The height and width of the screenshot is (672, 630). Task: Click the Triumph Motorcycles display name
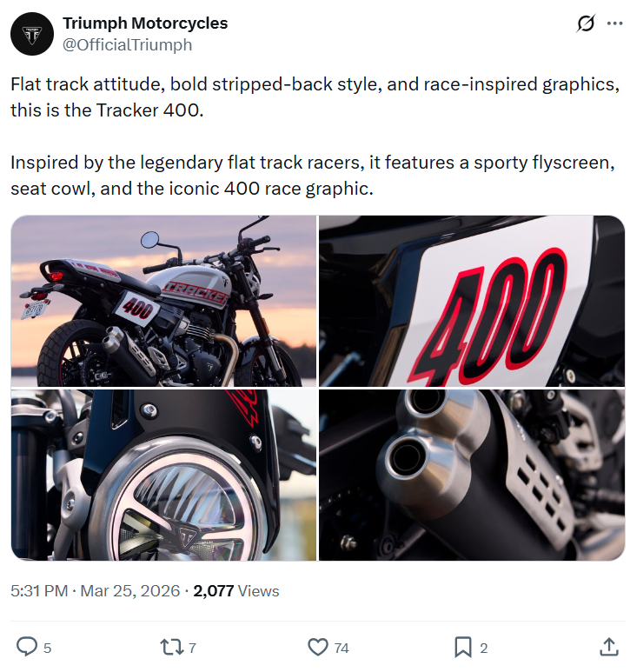coord(145,23)
